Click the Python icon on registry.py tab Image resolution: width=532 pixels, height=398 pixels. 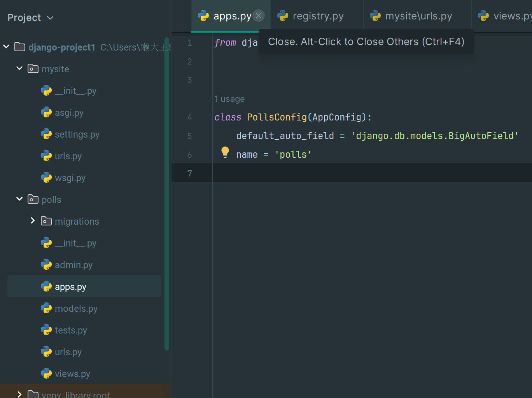pyautogui.click(x=283, y=16)
